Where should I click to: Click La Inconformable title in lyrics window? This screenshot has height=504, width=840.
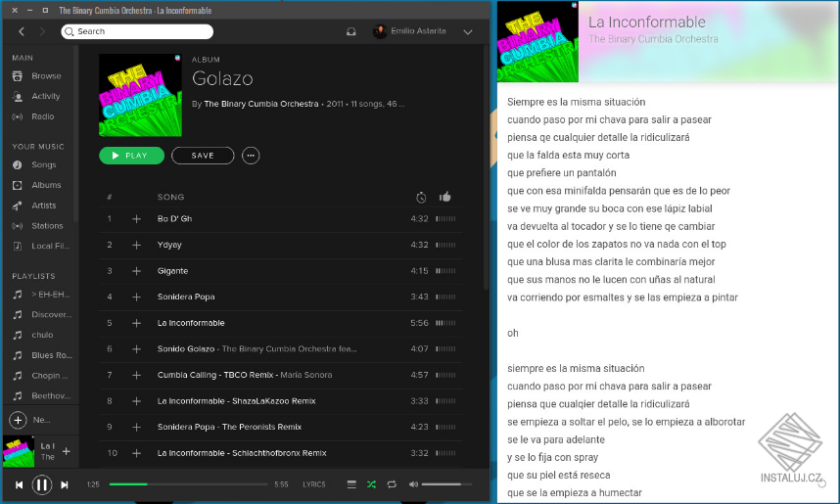(646, 22)
